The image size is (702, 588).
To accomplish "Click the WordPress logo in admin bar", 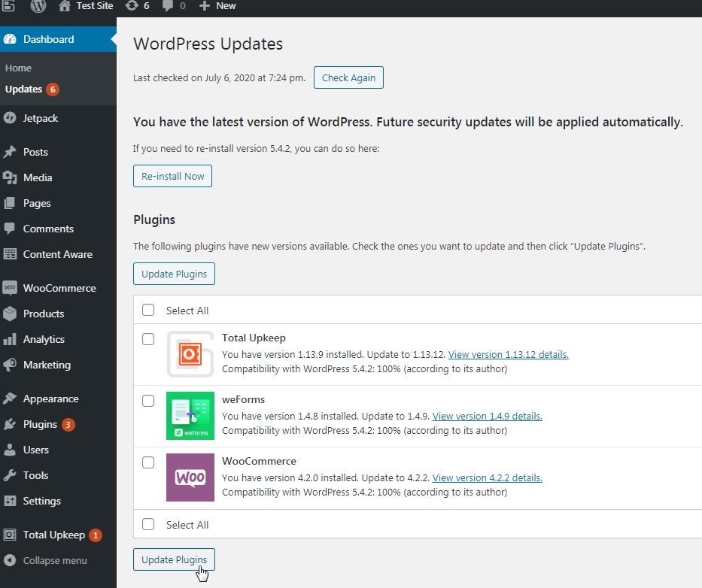I will coord(38,6).
